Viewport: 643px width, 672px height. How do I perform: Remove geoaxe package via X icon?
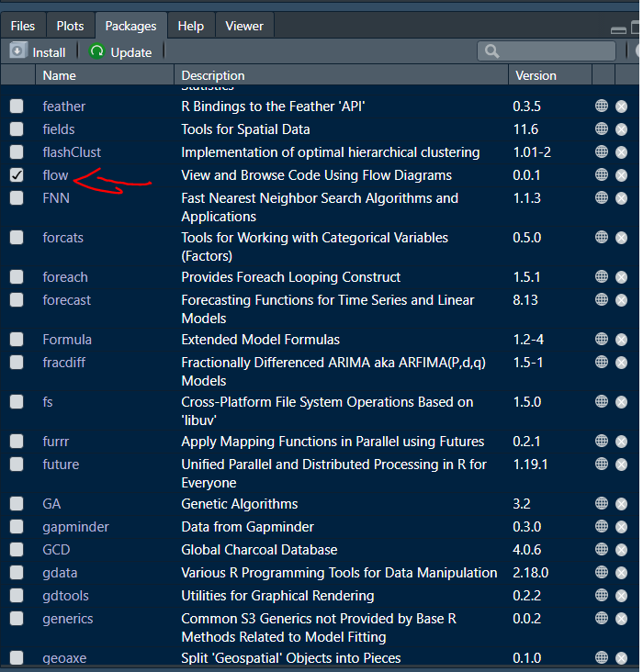tap(621, 658)
